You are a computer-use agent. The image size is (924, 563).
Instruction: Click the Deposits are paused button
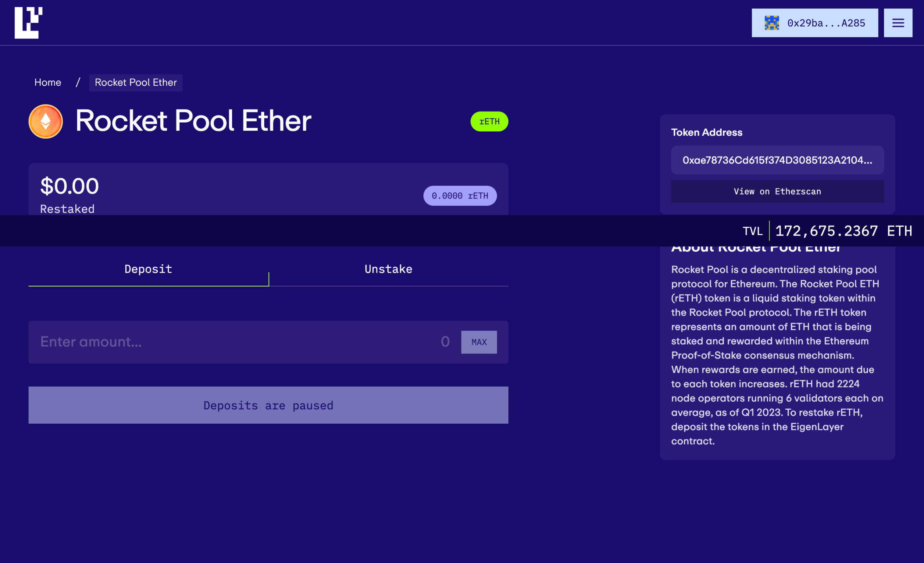pos(268,405)
